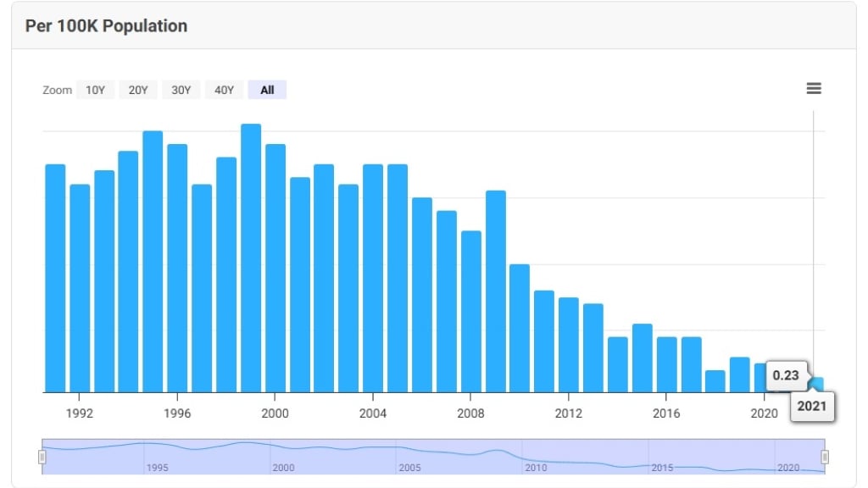868x488 pixels.
Task: Click the 2004 bar in chart
Action: [373, 279]
